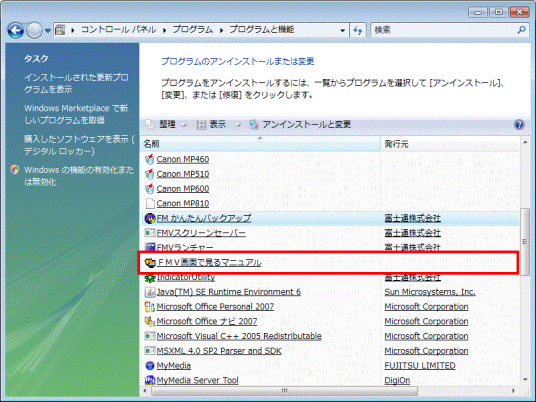
Task: Select Canon MP810 entry text
Action: pyautogui.click(x=183, y=203)
